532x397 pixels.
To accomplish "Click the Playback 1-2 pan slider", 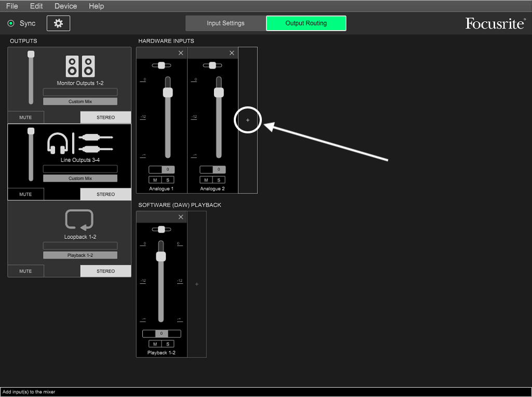I will click(x=161, y=229).
